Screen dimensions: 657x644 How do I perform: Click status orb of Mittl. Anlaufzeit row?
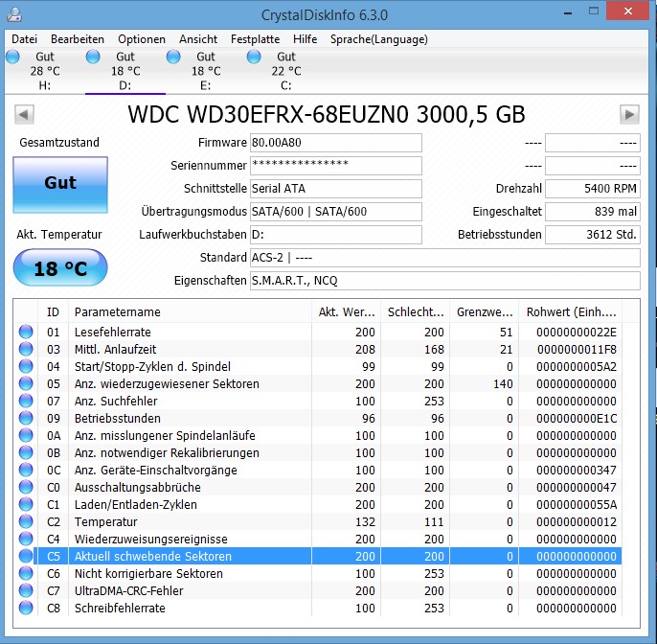click(x=26, y=349)
